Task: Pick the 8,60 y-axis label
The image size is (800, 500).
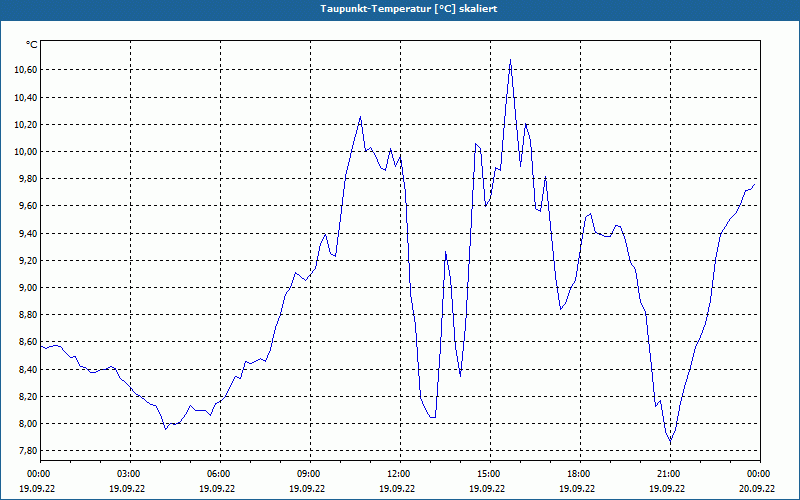Action: tap(28, 342)
